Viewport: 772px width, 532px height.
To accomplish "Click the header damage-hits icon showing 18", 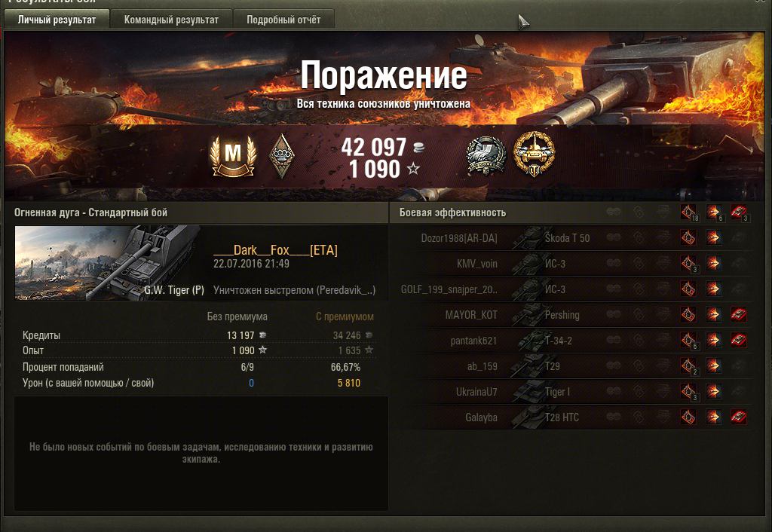I will (x=689, y=212).
